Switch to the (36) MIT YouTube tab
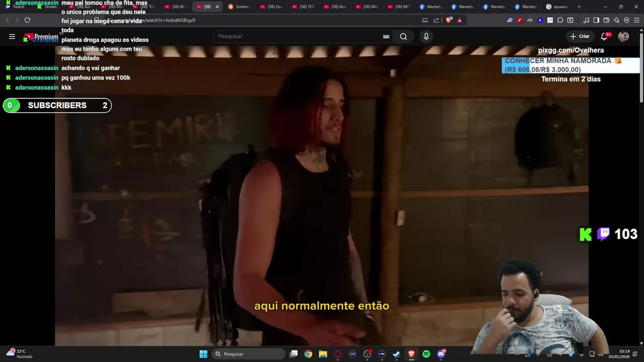644x362 pixels. [398, 7]
